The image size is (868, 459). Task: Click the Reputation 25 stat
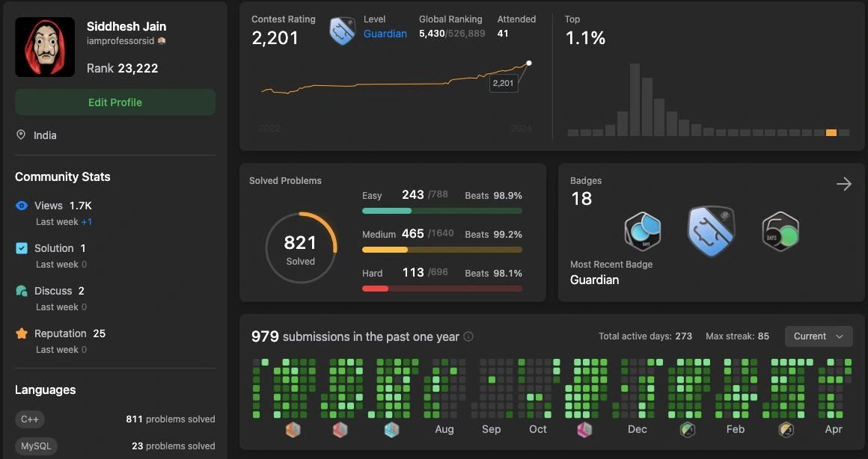pos(70,333)
